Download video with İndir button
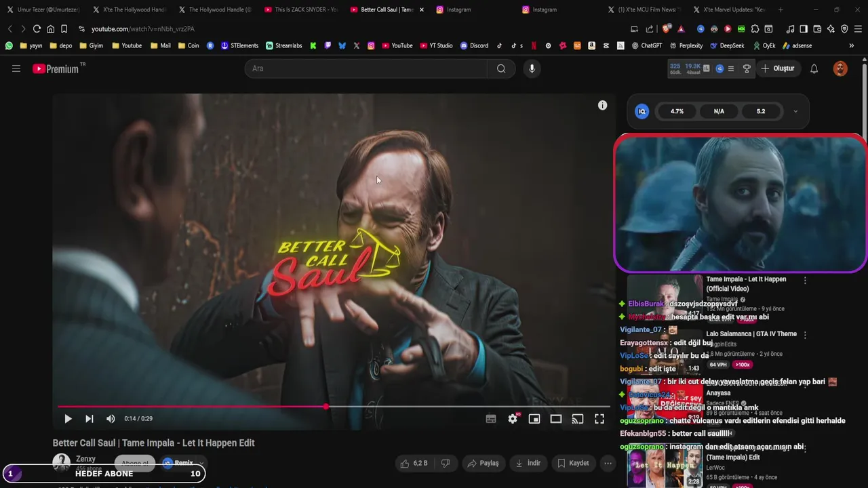The image size is (868, 488). click(528, 463)
